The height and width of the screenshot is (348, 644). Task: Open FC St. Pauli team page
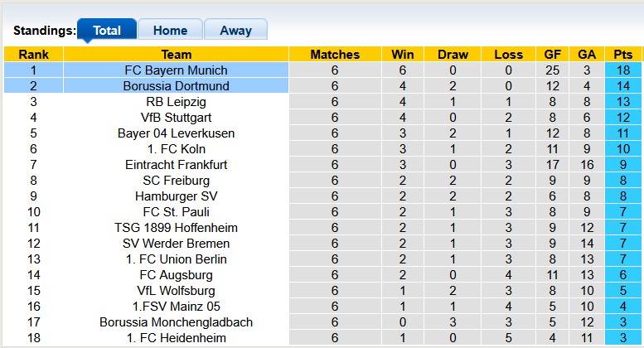[176, 212]
